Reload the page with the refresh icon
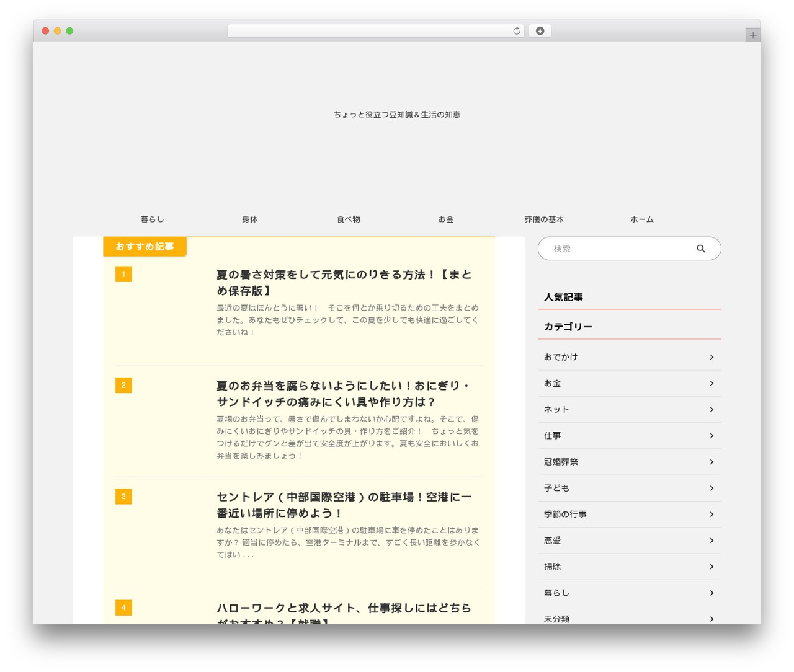The height and width of the screenshot is (672, 794). (x=516, y=31)
